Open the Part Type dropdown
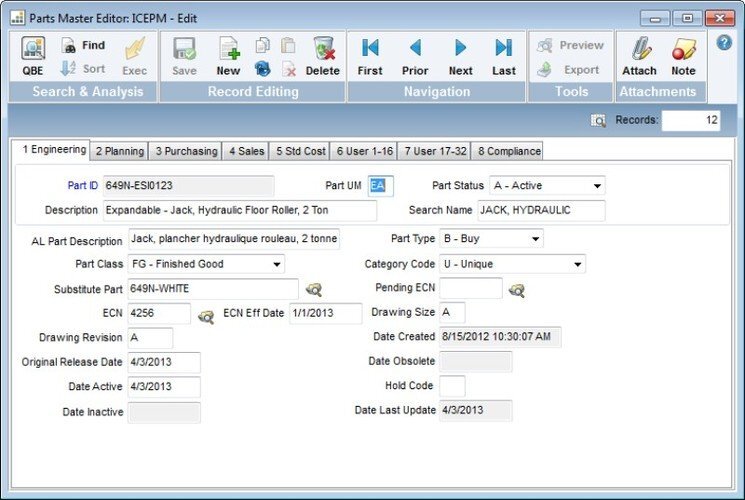Image resolution: width=745 pixels, height=500 pixels. [536, 239]
